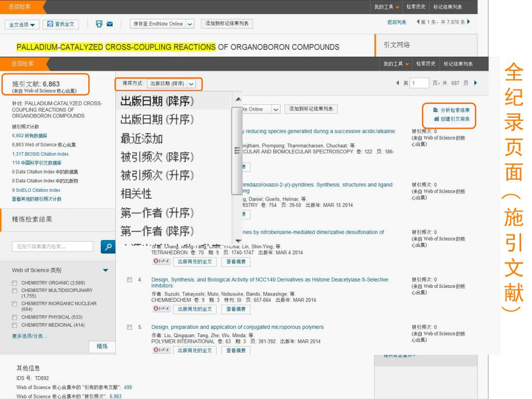The width and height of the screenshot is (532, 399).
Task: Click the page number input field
Action: pos(419,83)
